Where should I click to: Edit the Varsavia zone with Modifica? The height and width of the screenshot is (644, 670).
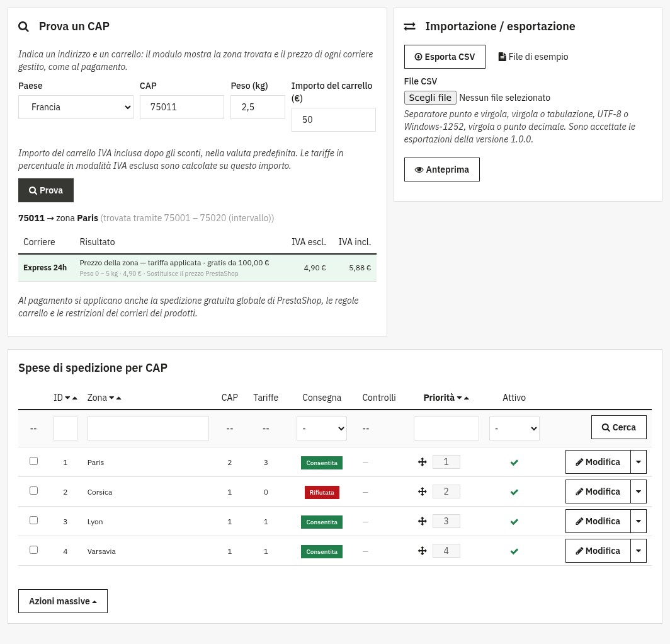598,551
